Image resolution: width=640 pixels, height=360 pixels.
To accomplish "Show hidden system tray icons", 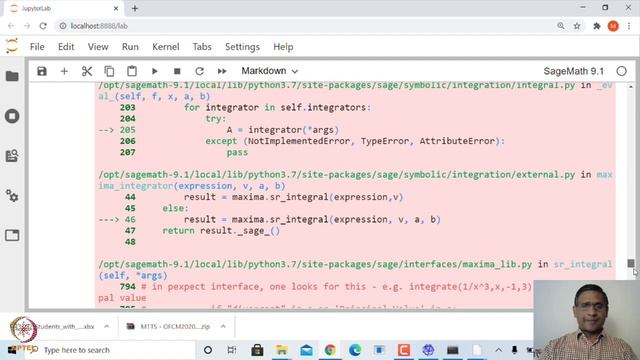I will click(498, 350).
